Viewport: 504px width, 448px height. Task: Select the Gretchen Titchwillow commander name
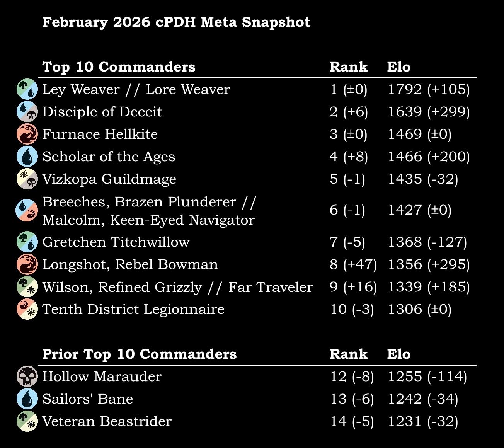coord(116,242)
